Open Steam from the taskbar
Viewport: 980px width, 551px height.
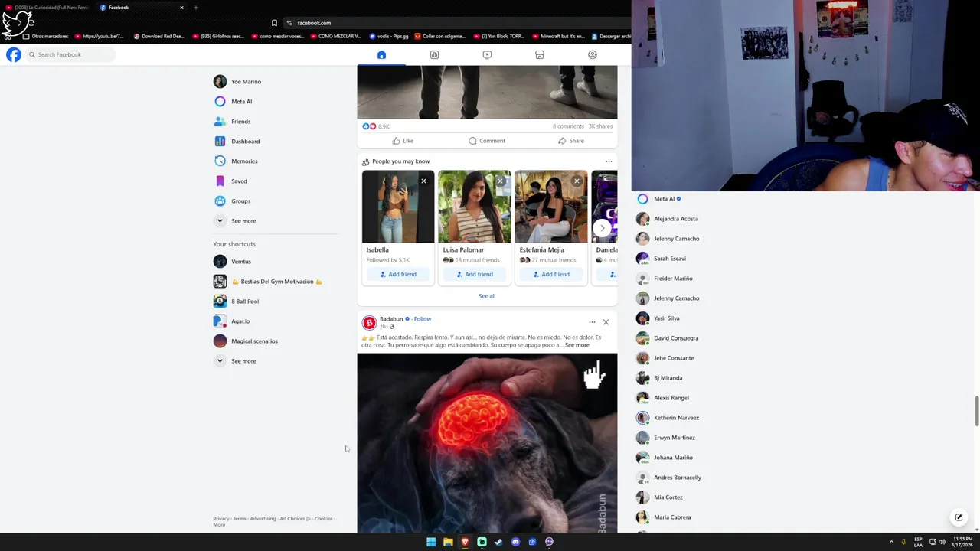(498, 542)
